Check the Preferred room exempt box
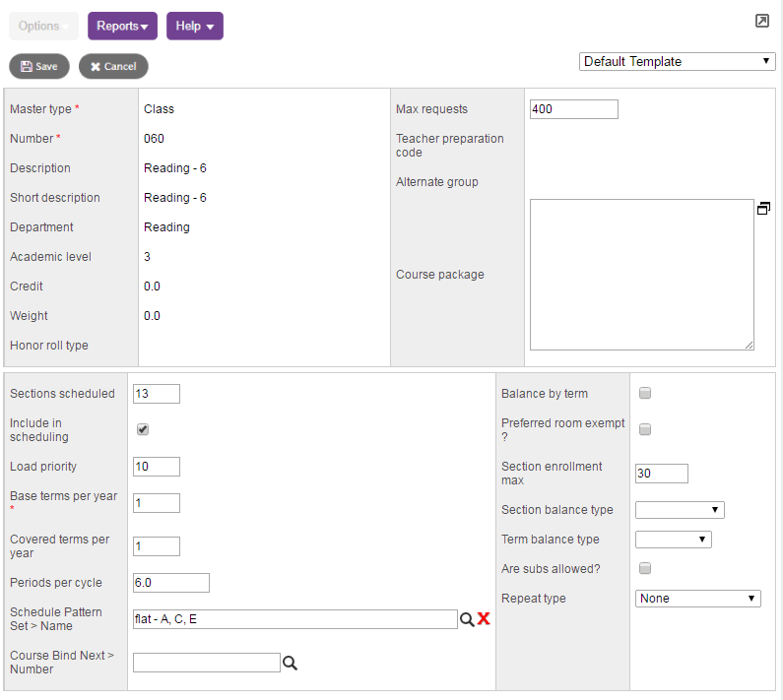 pyautogui.click(x=645, y=430)
